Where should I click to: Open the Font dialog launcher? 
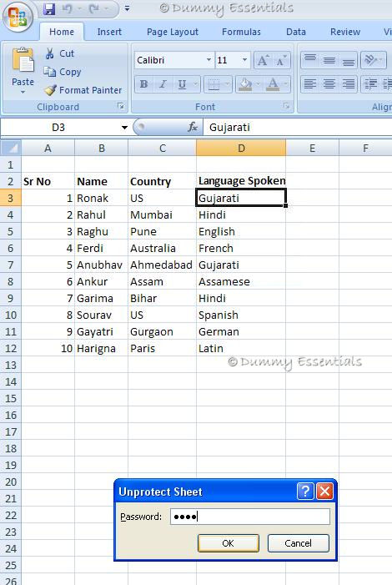click(286, 106)
